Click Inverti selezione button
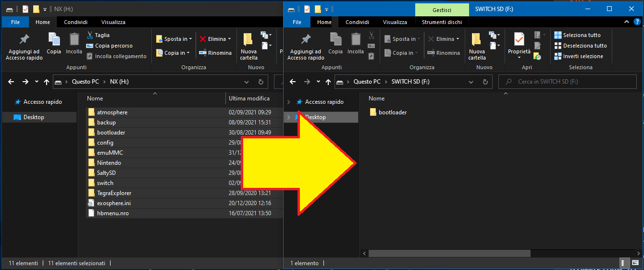The width and height of the screenshot is (644, 270). 578,56
